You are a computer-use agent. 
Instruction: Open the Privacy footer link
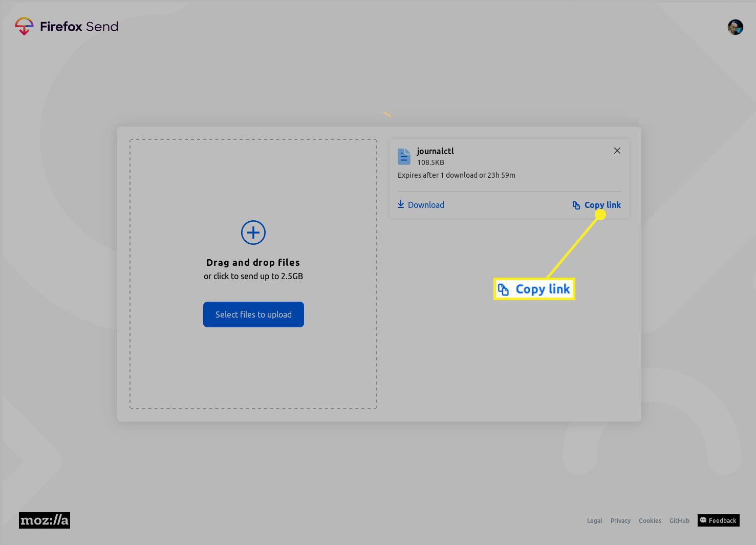[620, 521]
